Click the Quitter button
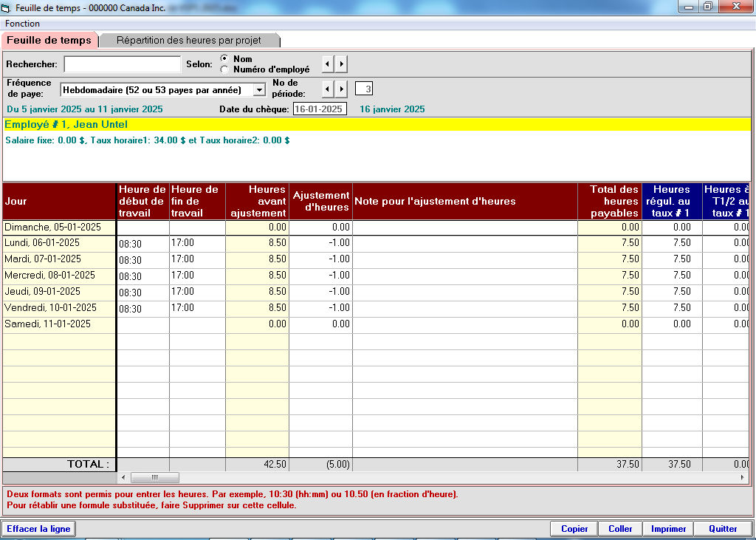 coord(723,529)
